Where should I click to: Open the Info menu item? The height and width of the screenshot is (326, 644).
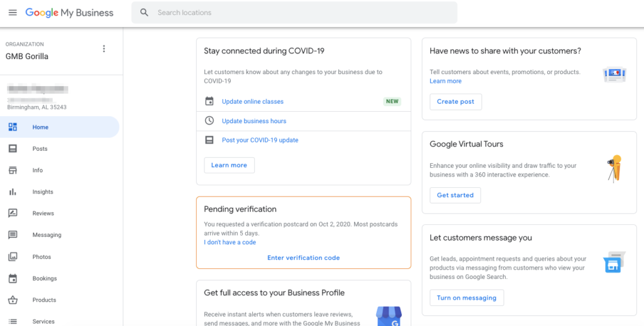[x=38, y=170]
